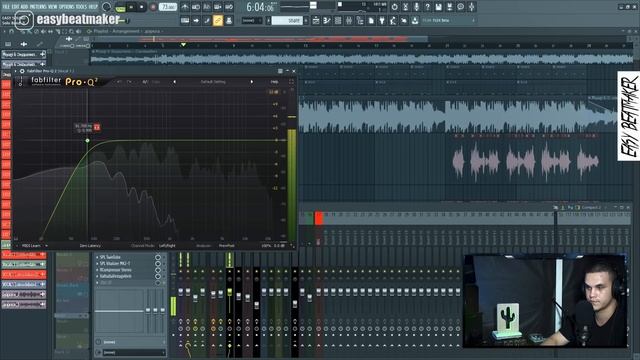Image resolution: width=640 pixels, height=360 pixels.
Task: Open the Default Setting preset menu
Action: [x=213, y=82]
